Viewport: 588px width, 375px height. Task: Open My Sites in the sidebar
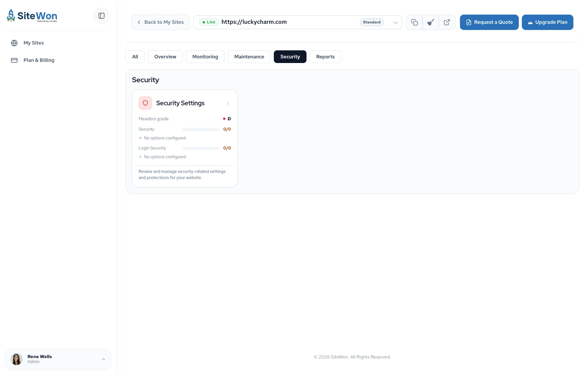58,43
